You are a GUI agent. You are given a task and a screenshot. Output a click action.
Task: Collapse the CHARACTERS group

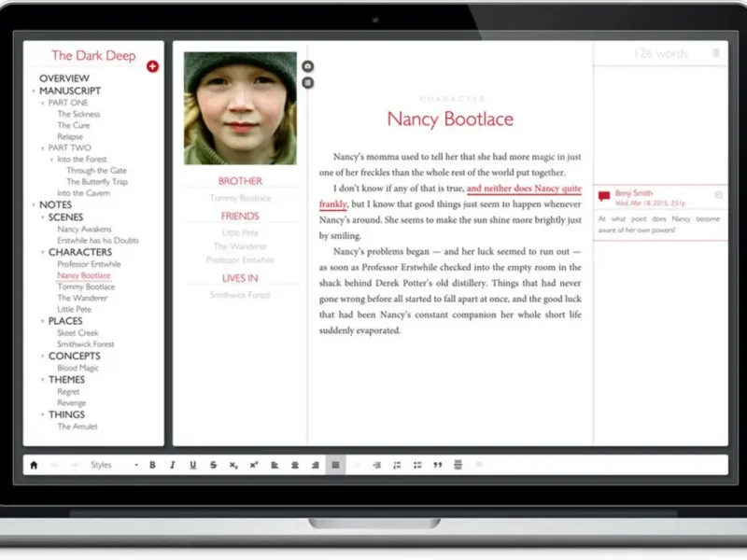[42, 252]
